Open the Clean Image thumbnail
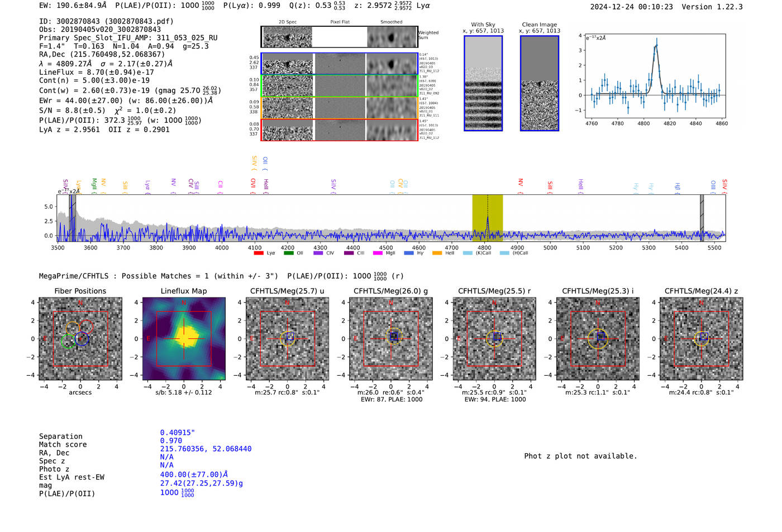 (540, 83)
